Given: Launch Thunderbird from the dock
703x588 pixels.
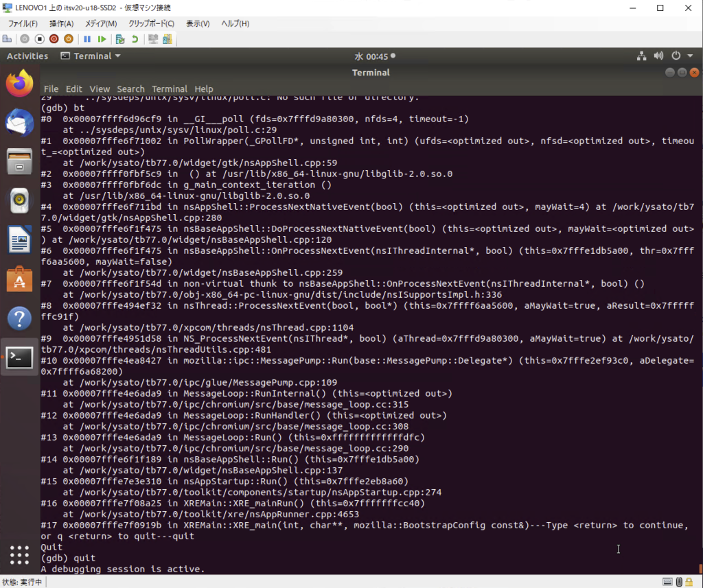Looking at the screenshot, I should pyautogui.click(x=19, y=123).
